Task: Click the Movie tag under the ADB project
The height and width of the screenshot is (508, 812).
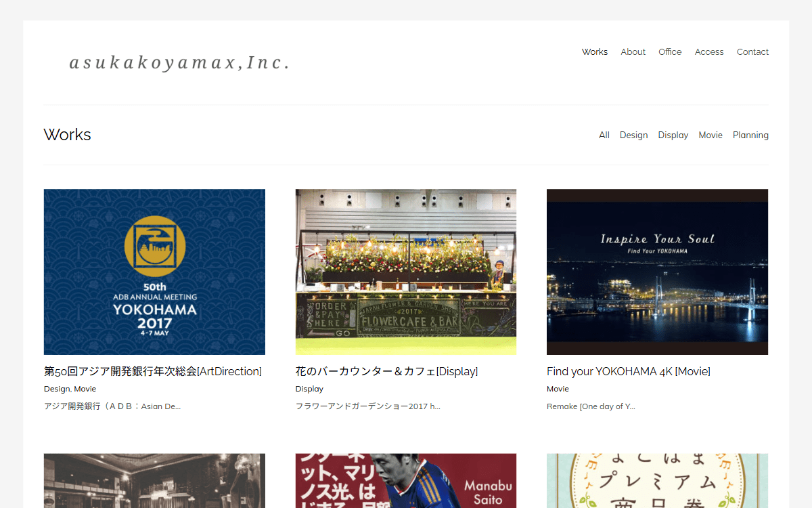Action: tap(85, 389)
